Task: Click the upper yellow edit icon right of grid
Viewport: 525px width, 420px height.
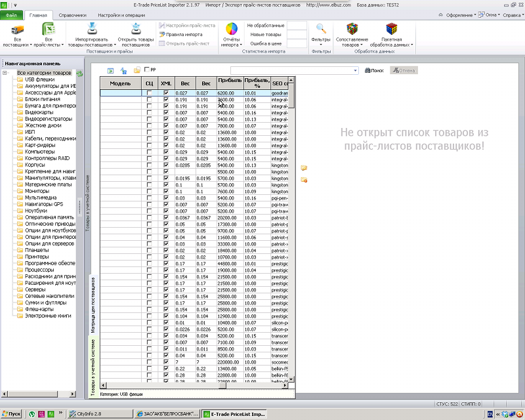Action: click(x=304, y=168)
